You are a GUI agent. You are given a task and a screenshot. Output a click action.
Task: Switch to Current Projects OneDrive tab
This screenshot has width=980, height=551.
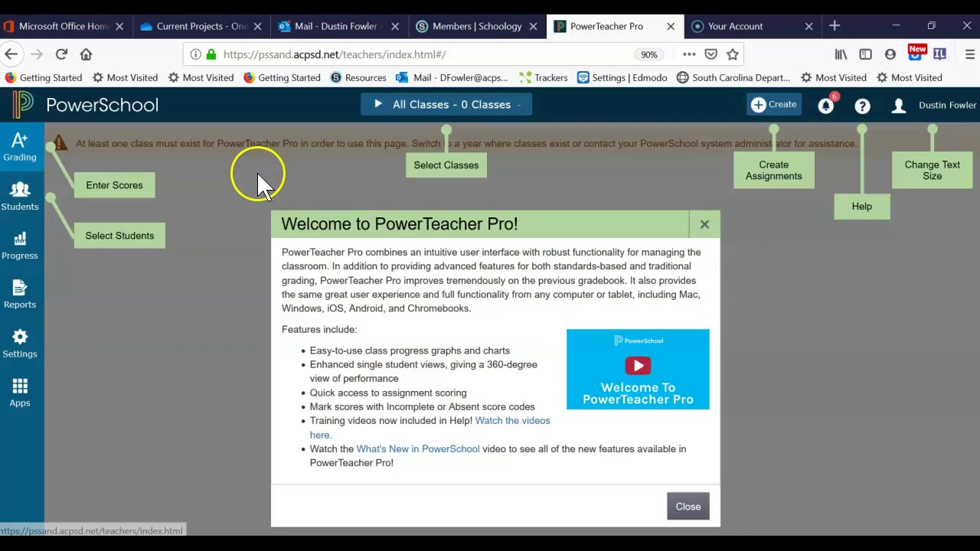[201, 26]
